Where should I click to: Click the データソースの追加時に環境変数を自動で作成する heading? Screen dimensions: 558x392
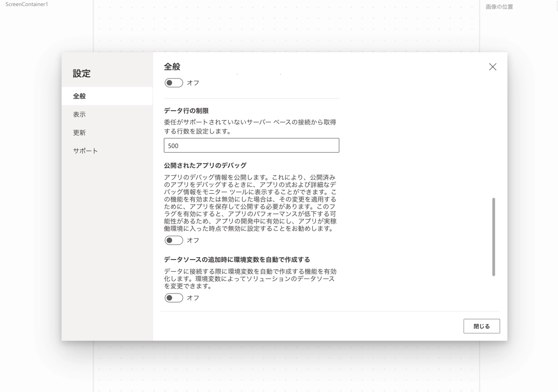coord(237,259)
